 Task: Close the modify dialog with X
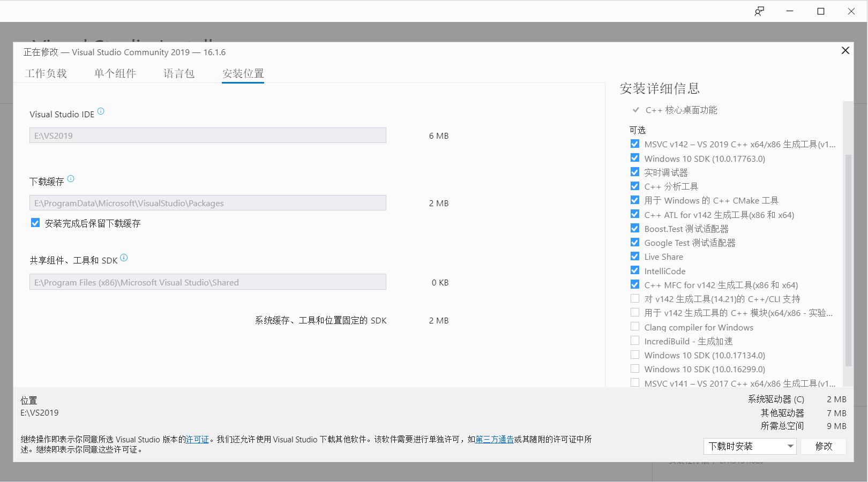[845, 50]
